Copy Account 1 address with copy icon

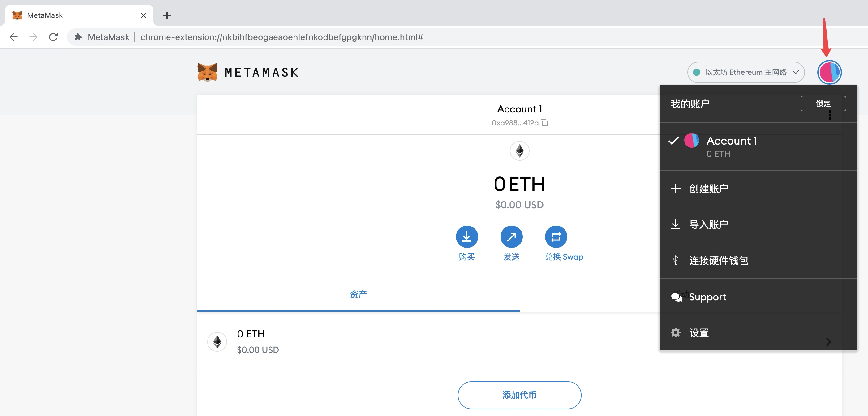[x=544, y=123]
